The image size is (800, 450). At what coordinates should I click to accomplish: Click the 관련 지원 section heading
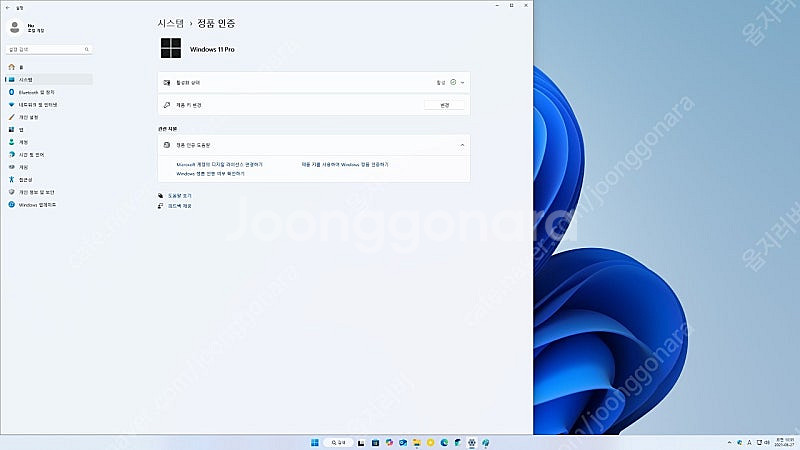pyautogui.click(x=167, y=129)
